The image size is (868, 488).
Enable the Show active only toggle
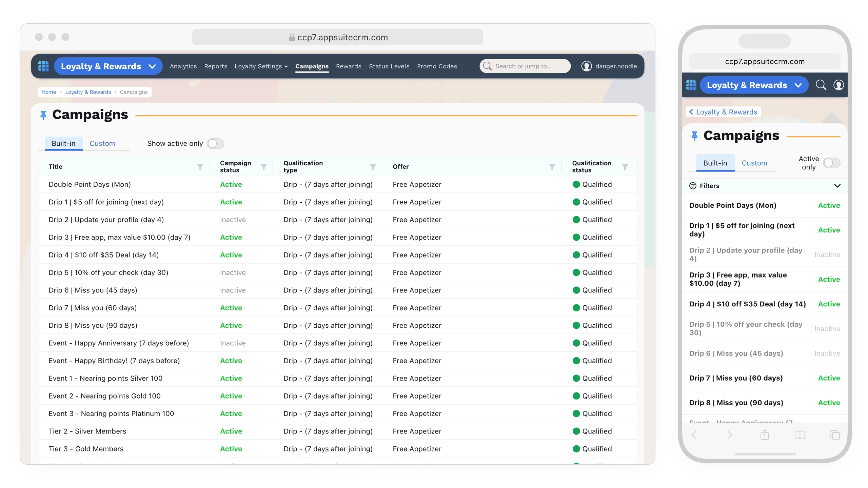pos(216,144)
